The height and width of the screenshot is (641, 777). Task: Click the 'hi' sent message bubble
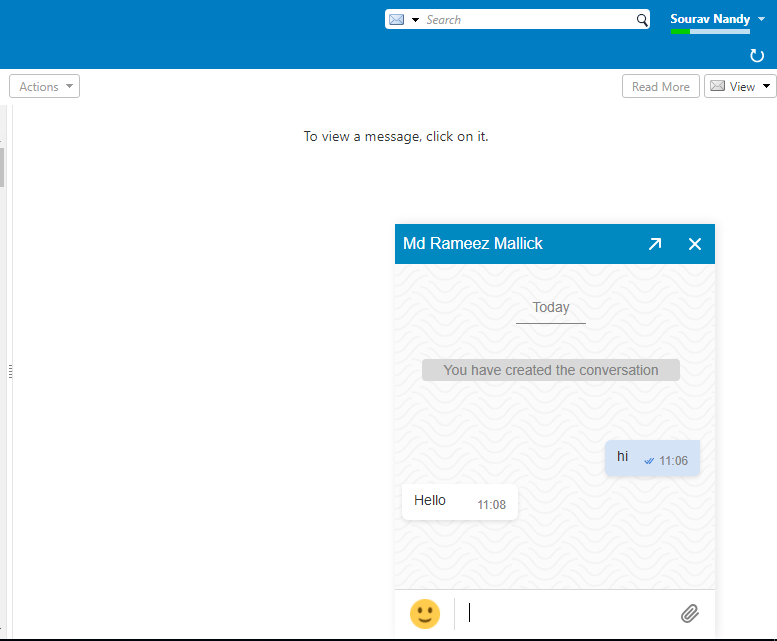(x=652, y=458)
